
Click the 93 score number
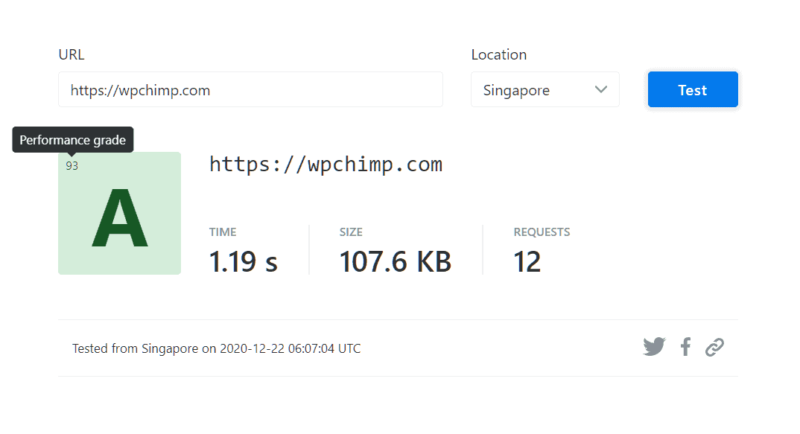pyautogui.click(x=72, y=166)
